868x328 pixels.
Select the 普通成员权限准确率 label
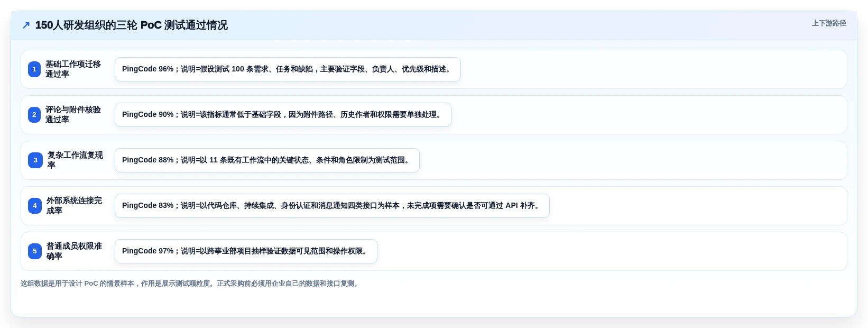tap(74, 251)
